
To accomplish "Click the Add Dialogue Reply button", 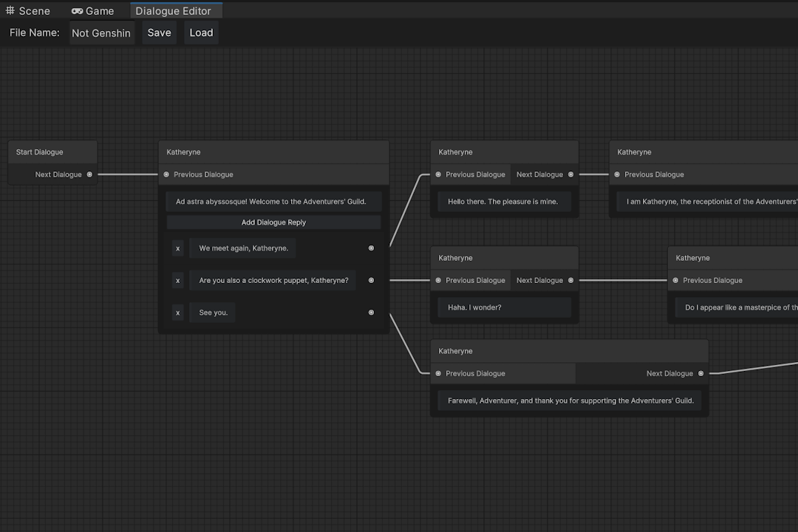I will coord(274,222).
